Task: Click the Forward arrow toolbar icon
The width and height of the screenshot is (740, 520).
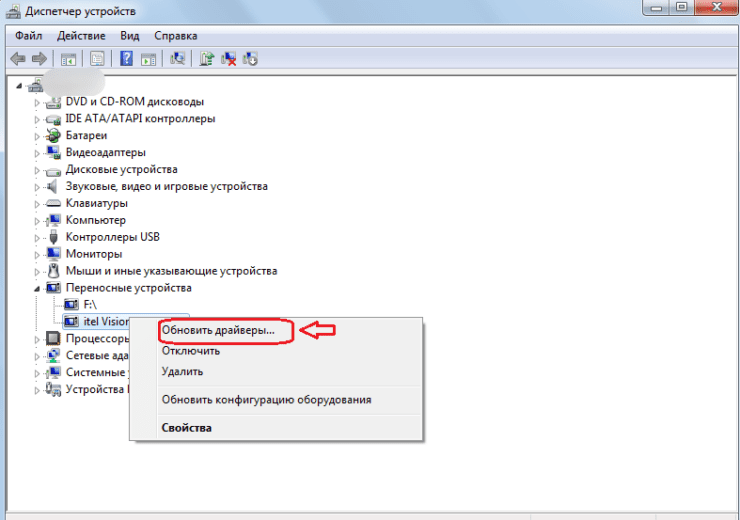Action: click(39, 59)
